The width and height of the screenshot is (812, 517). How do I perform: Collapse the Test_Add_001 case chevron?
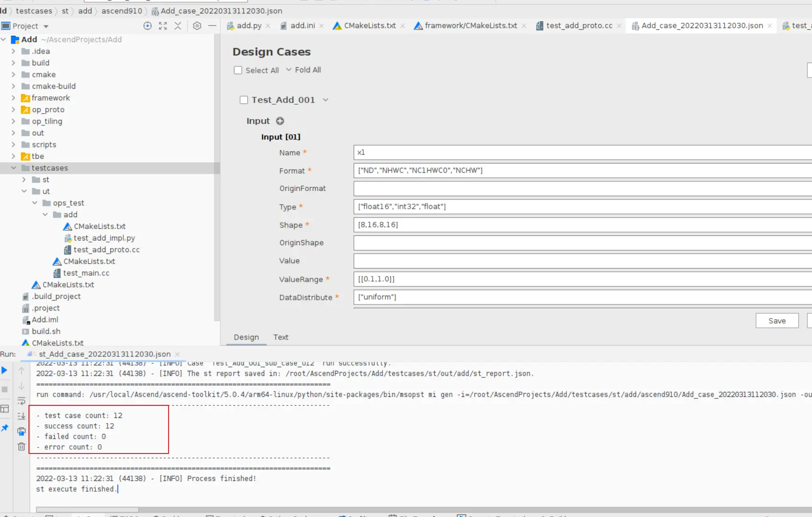(x=325, y=100)
